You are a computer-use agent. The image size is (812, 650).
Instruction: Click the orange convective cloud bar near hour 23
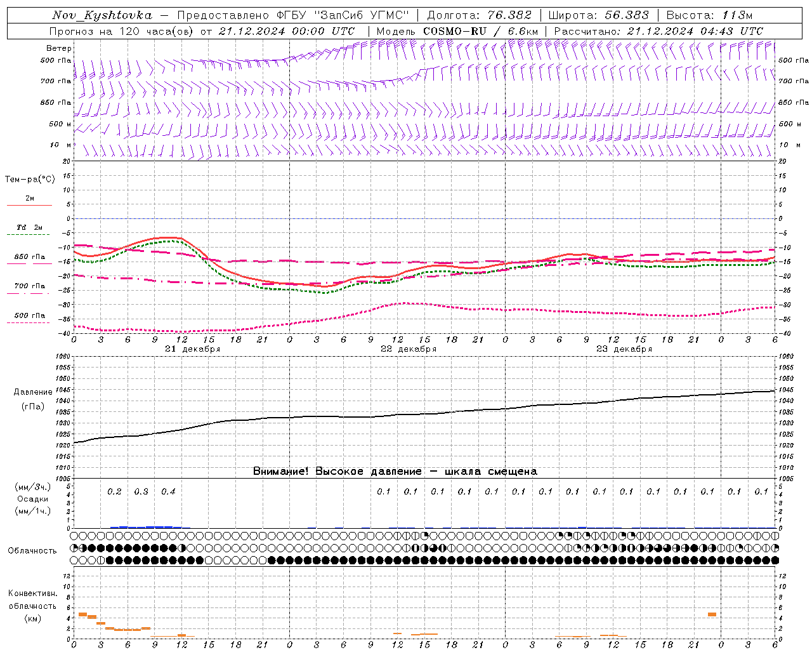tap(712, 614)
